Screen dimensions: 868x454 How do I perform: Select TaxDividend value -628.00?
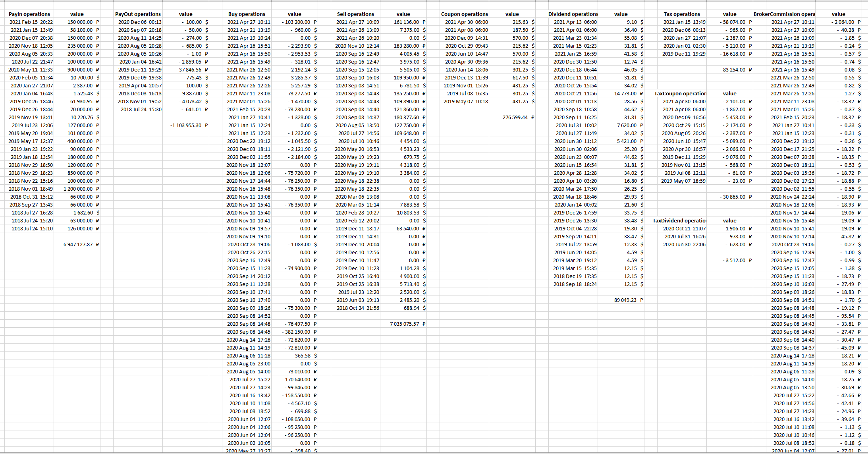(x=730, y=244)
